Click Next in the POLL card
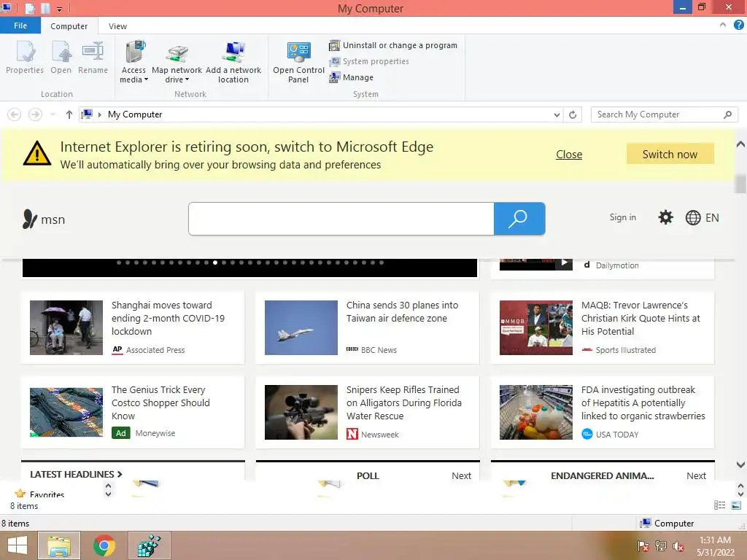 [x=461, y=475]
